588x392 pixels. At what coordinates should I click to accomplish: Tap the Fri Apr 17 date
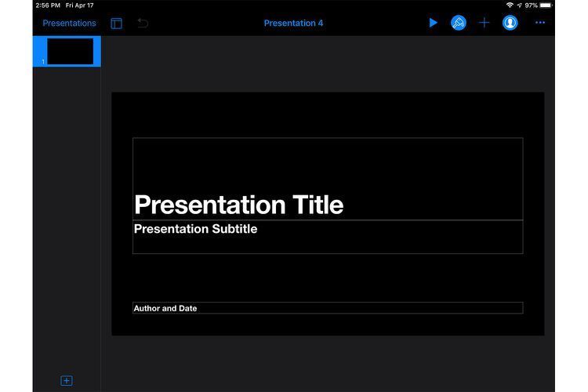[x=79, y=5]
